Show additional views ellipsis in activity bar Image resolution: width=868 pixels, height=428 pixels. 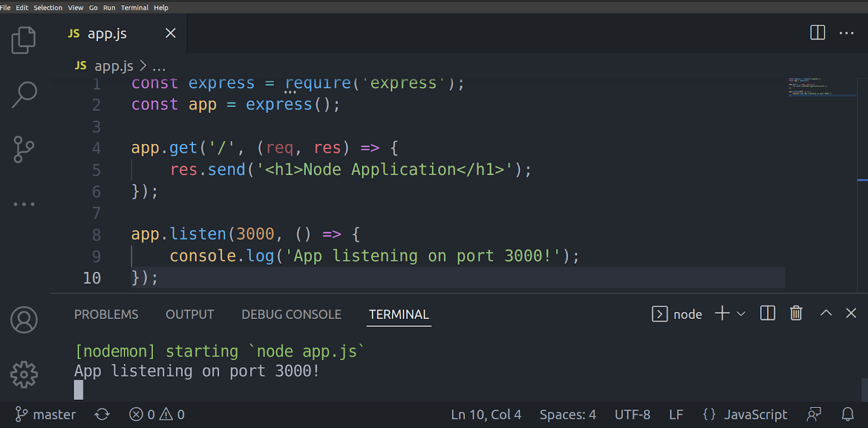click(24, 204)
